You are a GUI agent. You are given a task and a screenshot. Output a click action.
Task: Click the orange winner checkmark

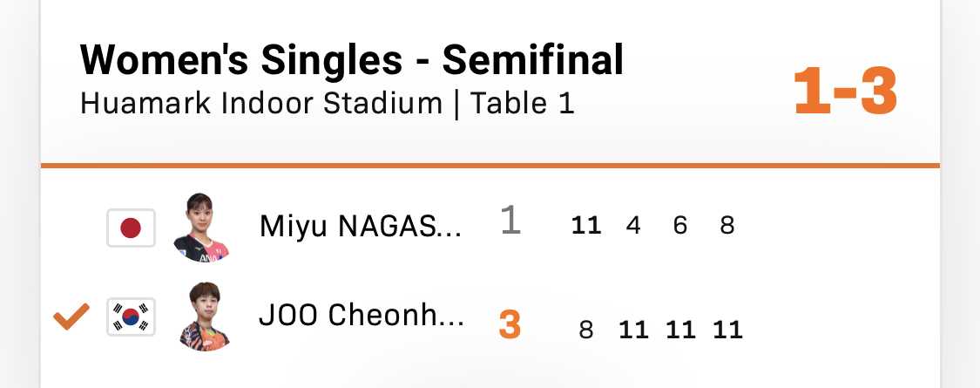[x=71, y=317]
